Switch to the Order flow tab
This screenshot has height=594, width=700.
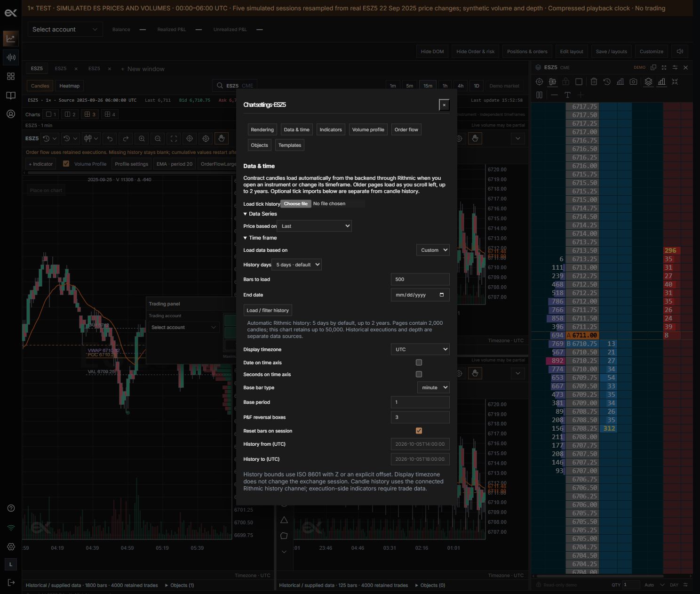(x=406, y=129)
